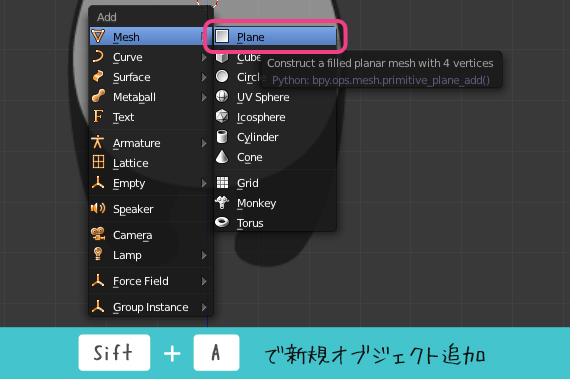The height and width of the screenshot is (379, 570).
Task: Click the Grid primitive icon
Action: [x=222, y=182]
